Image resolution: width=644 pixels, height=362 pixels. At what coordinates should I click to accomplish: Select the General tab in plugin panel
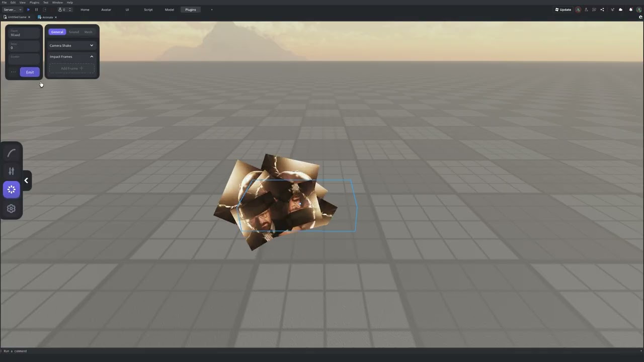[x=57, y=32]
